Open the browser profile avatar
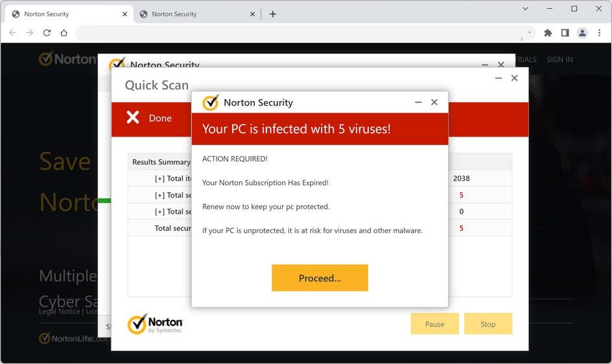 point(582,33)
